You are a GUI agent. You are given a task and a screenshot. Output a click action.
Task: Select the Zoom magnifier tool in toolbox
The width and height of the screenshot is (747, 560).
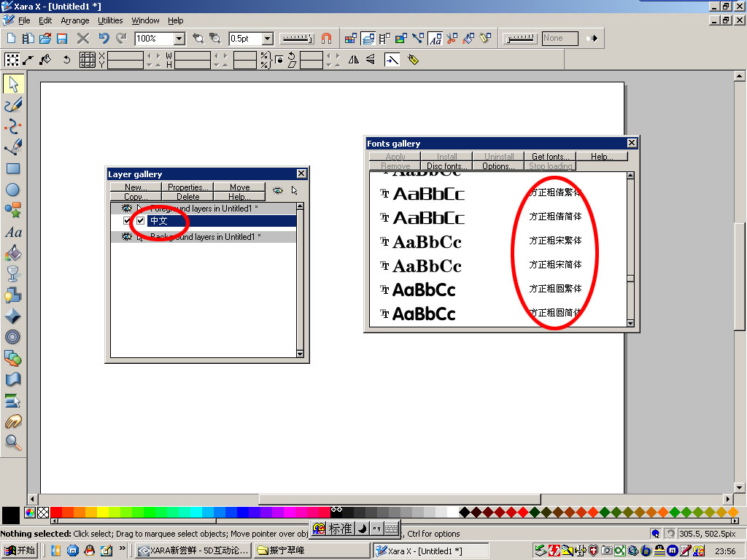pyautogui.click(x=13, y=443)
